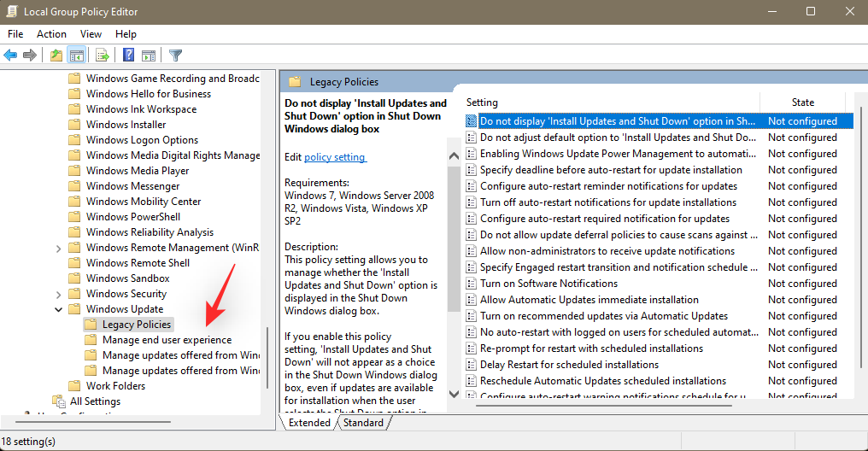Switch to the Extended tab
Image resolution: width=868 pixels, height=451 pixels.
pos(309,423)
